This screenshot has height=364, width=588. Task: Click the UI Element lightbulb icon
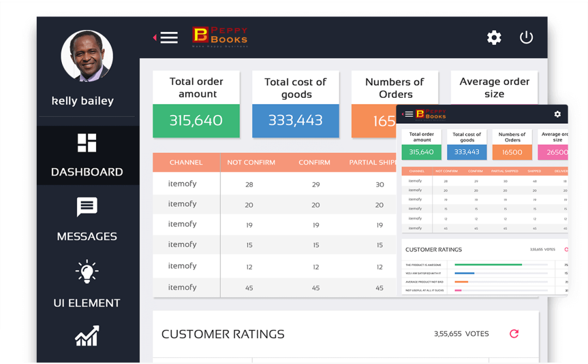(x=87, y=272)
